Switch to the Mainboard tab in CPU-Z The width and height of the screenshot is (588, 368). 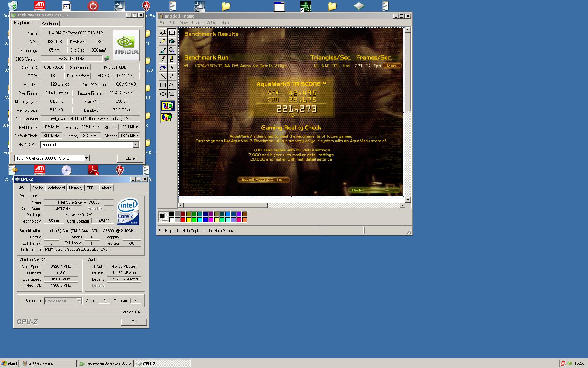pyautogui.click(x=56, y=188)
